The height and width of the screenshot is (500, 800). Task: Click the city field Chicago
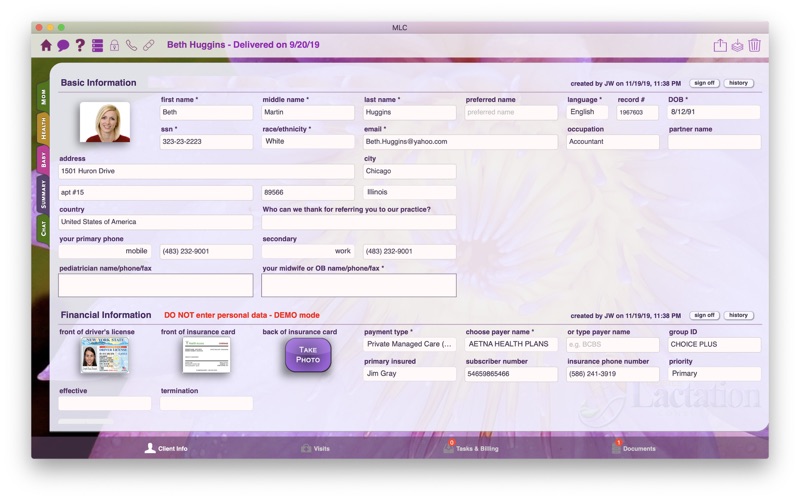click(410, 171)
